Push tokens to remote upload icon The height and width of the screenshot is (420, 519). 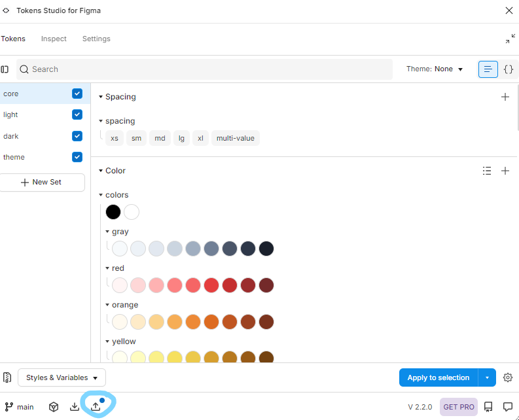pos(96,407)
